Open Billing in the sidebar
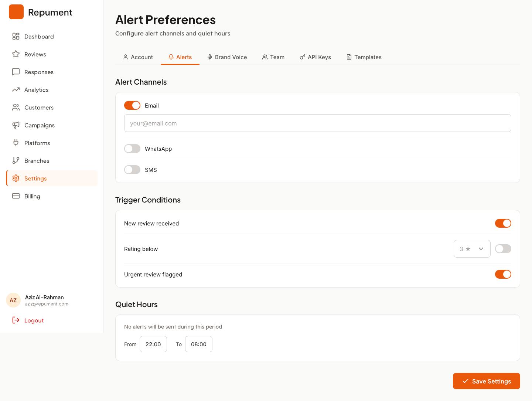This screenshot has width=532, height=401. [52, 196]
